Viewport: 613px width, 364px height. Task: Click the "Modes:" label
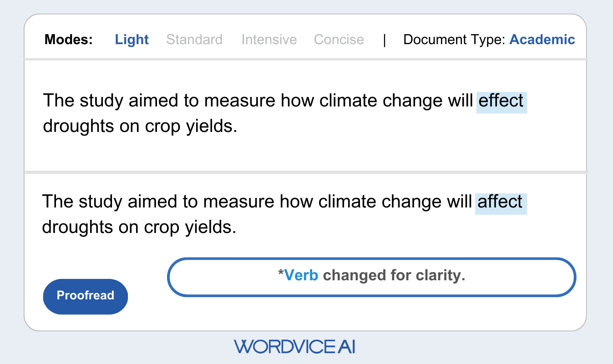tap(68, 40)
